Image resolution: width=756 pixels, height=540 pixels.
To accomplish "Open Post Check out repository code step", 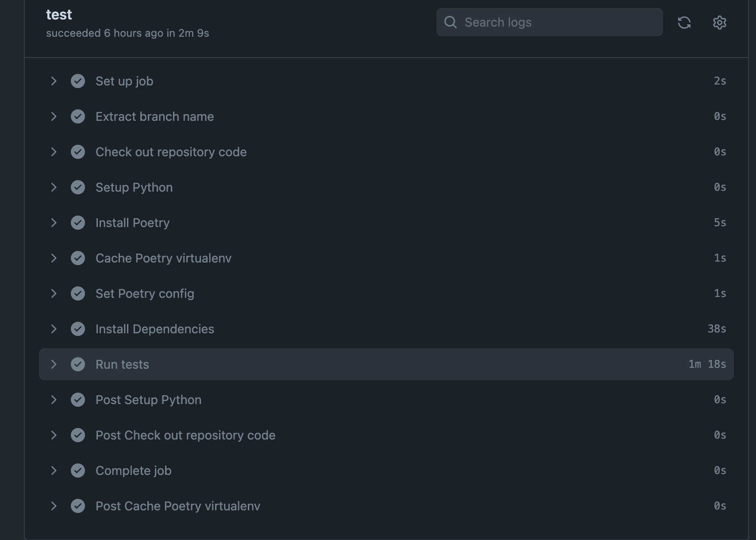I will tap(386, 435).
